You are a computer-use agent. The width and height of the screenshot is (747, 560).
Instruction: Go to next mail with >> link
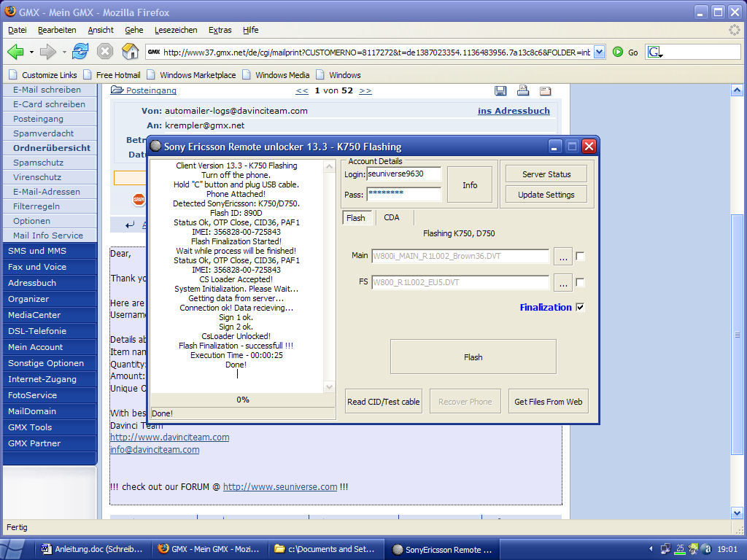click(365, 90)
